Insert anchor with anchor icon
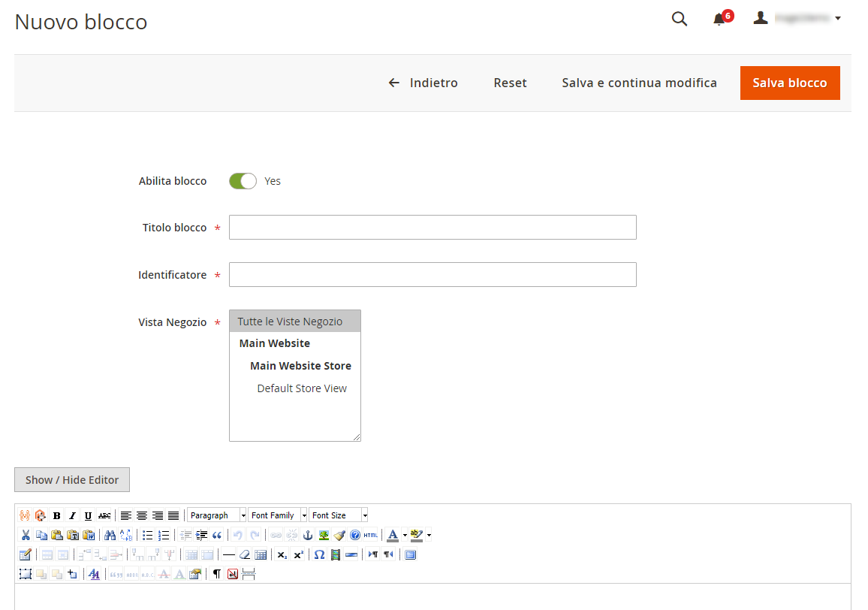The height and width of the screenshot is (610, 868). coord(308,535)
